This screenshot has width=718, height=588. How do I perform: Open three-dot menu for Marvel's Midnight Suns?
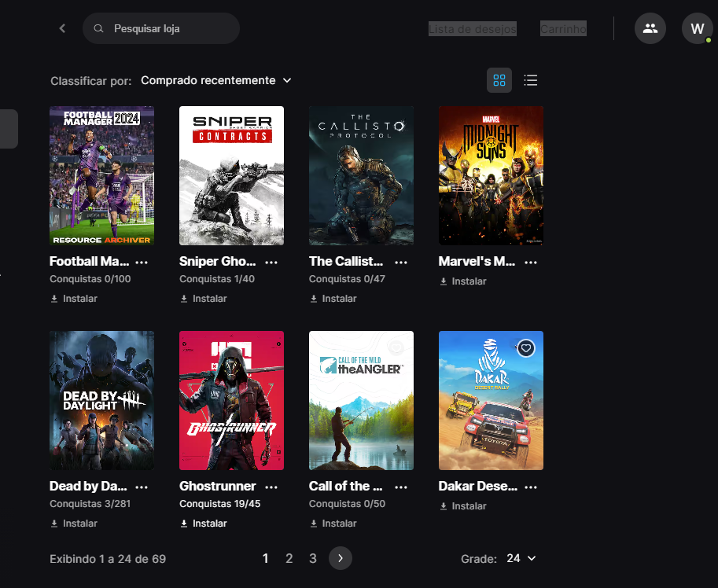point(531,262)
